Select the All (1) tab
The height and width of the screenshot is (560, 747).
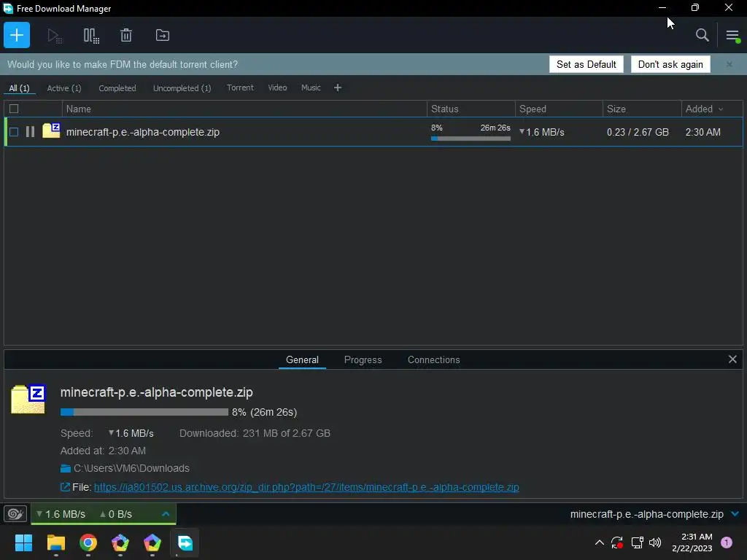point(19,88)
